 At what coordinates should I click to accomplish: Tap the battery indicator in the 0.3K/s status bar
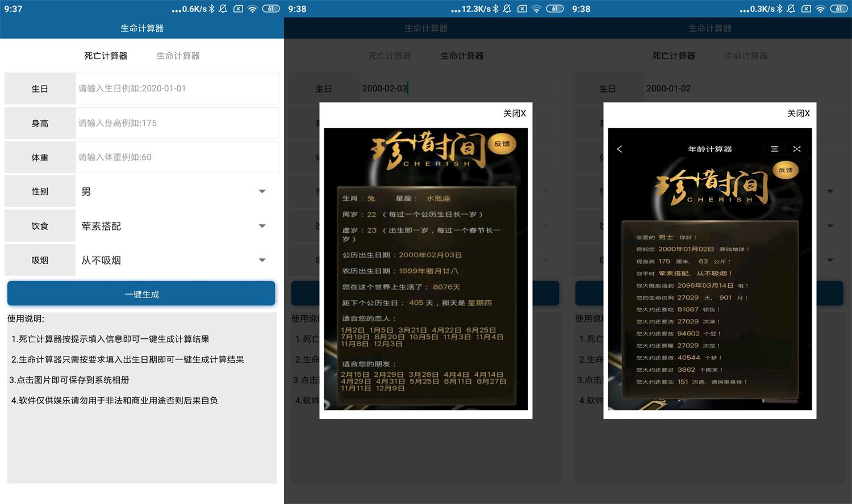tap(839, 9)
